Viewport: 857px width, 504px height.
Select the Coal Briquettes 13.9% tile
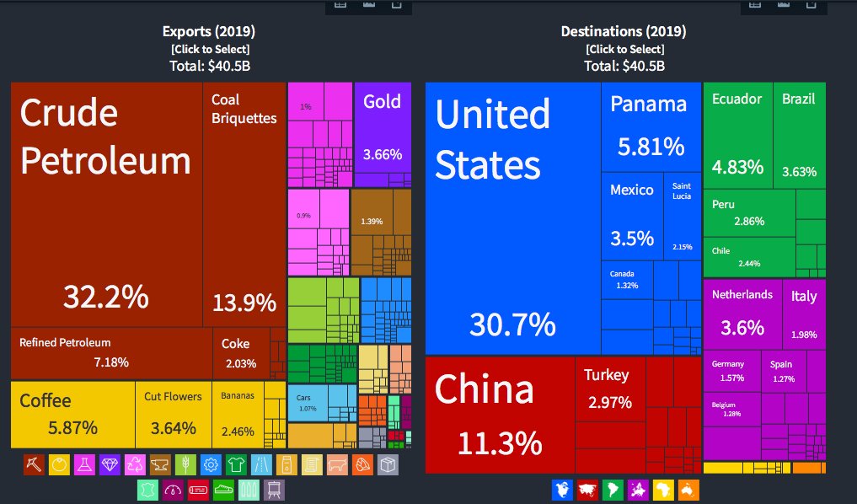tap(244, 205)
